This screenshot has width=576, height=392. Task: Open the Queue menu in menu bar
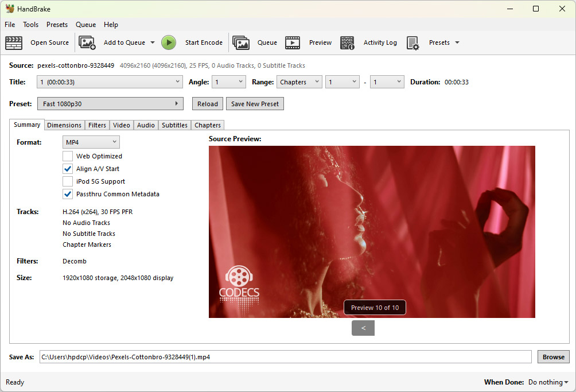pos(85,25)
